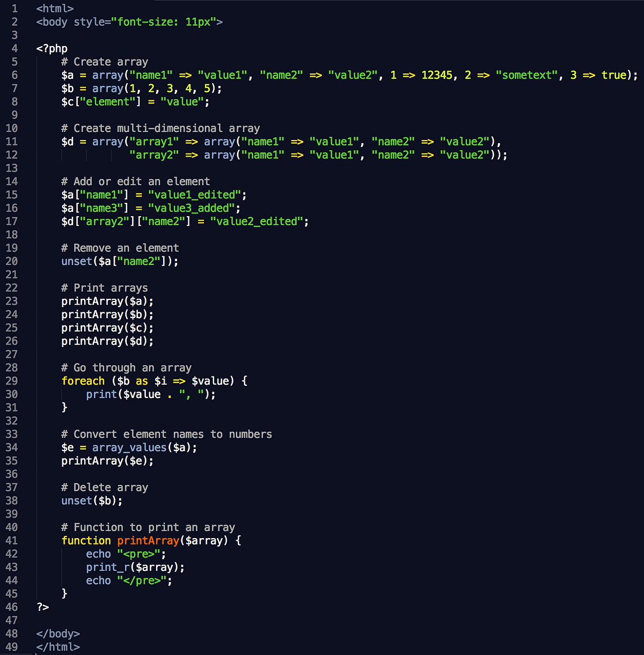Viewport: 644px width, 655px height.
Task: Click line number 36 in the gutter
Action: click(11, 474)
